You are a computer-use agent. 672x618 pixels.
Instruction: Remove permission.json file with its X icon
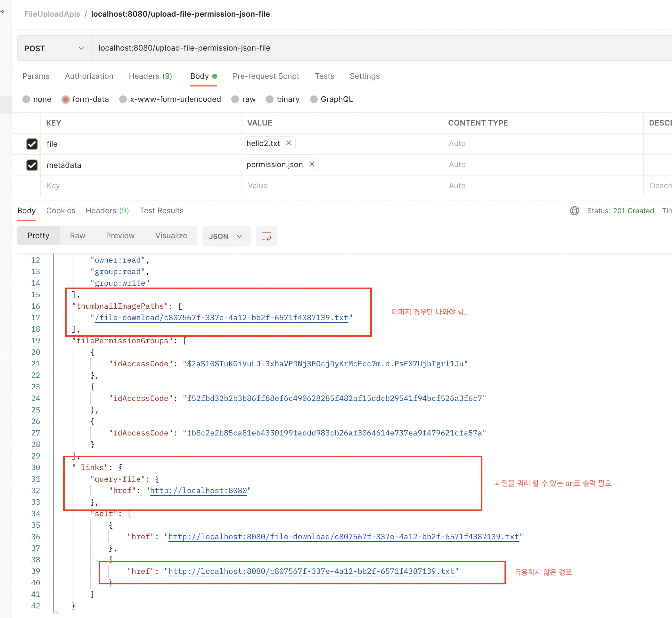click(x=312, y=164)
